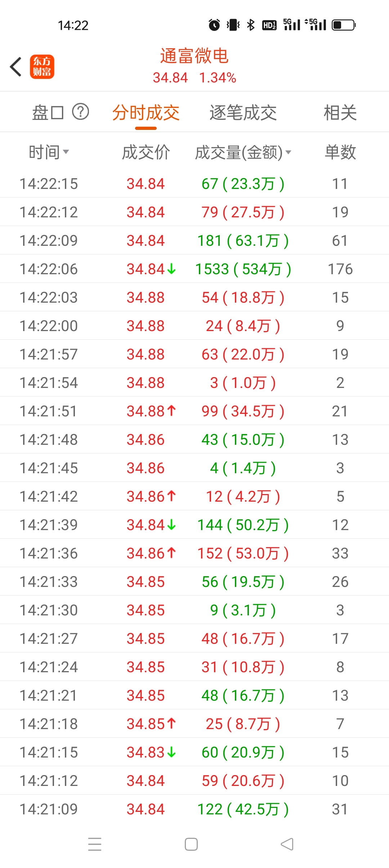The height and width of the screenshot is (868, 389).
Task: Tap the 14:22:15 latest trade row
Action: click(194, 184)
